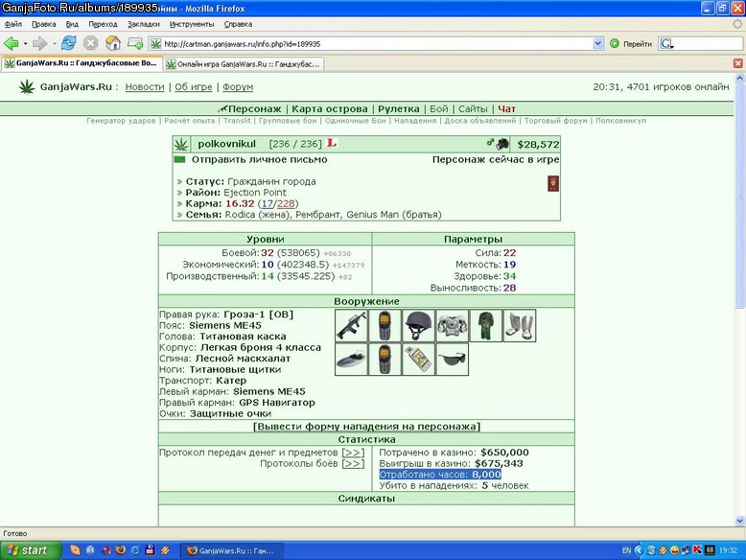746x560 pixels.
Task: Click the toolbar icon beside the Home button
Action: pos(135,44)
